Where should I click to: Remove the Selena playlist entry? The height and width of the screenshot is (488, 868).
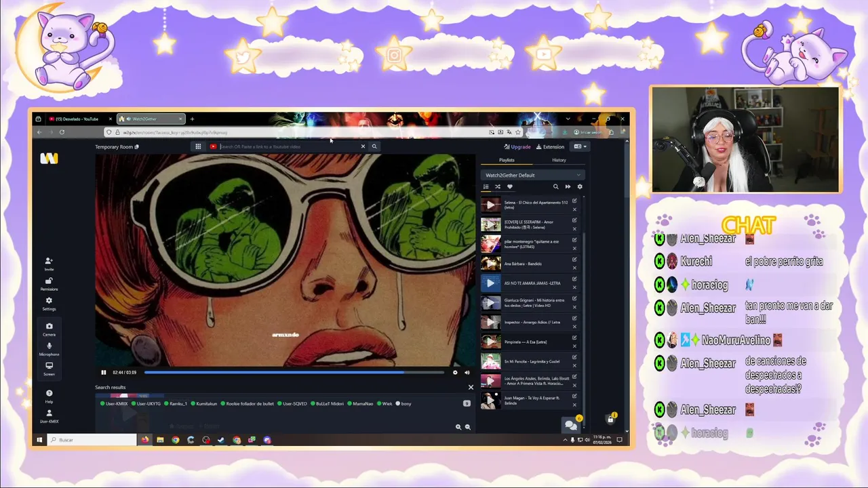(574, 209)
